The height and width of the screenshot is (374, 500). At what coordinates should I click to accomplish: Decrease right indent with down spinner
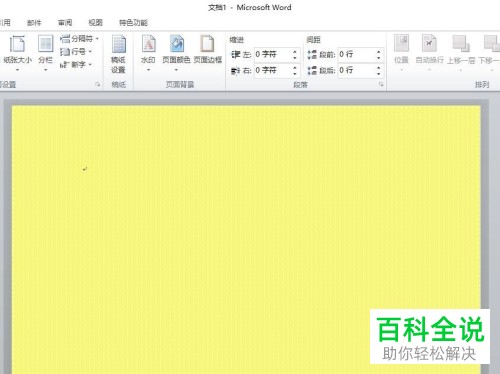(x=295, y=74)
